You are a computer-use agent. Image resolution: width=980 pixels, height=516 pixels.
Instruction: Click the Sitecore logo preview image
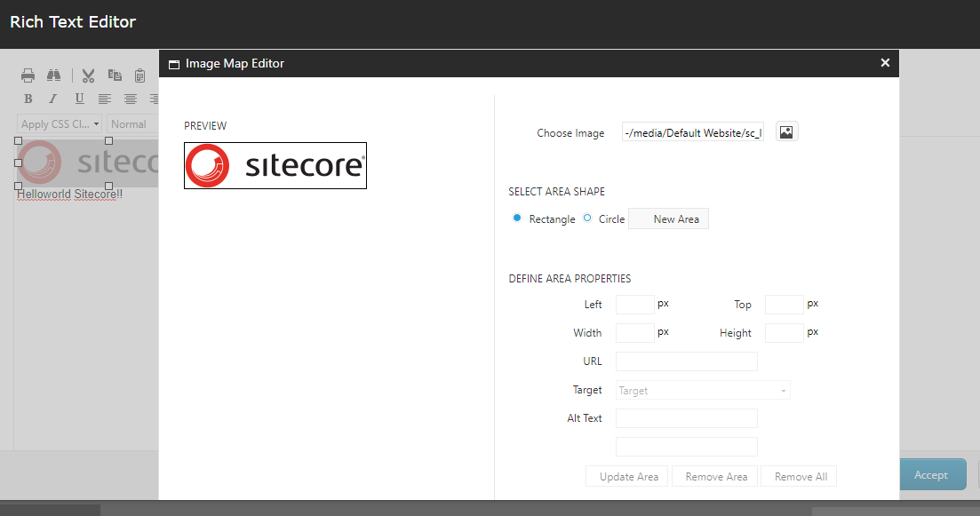[x=275, y=165]
